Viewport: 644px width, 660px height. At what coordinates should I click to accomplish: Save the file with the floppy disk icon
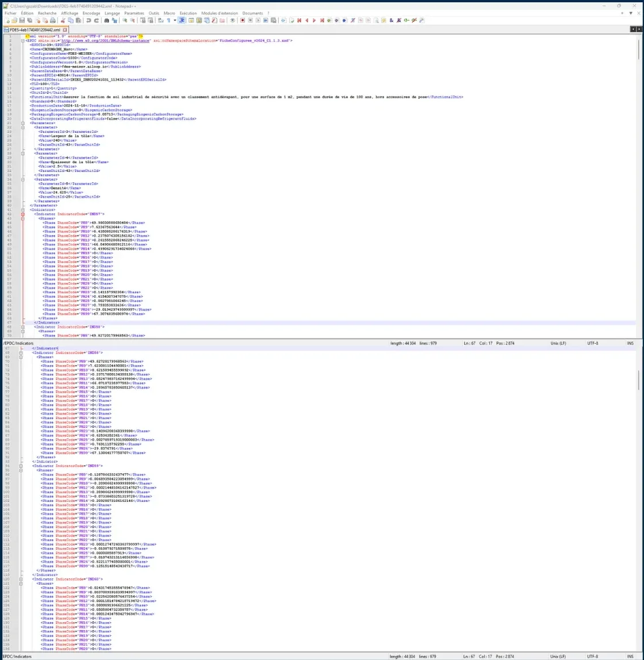[x=22, y=20]
